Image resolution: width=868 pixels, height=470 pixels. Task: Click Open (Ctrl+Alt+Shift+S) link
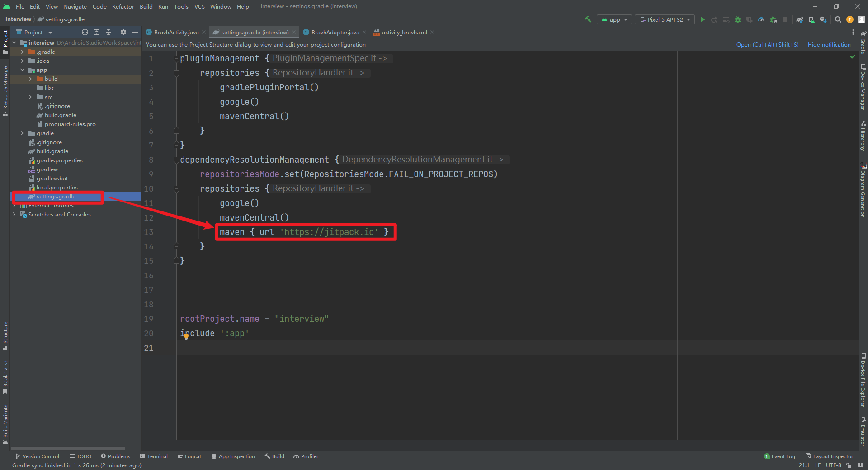pyautogui.click(x=767, y=45)
